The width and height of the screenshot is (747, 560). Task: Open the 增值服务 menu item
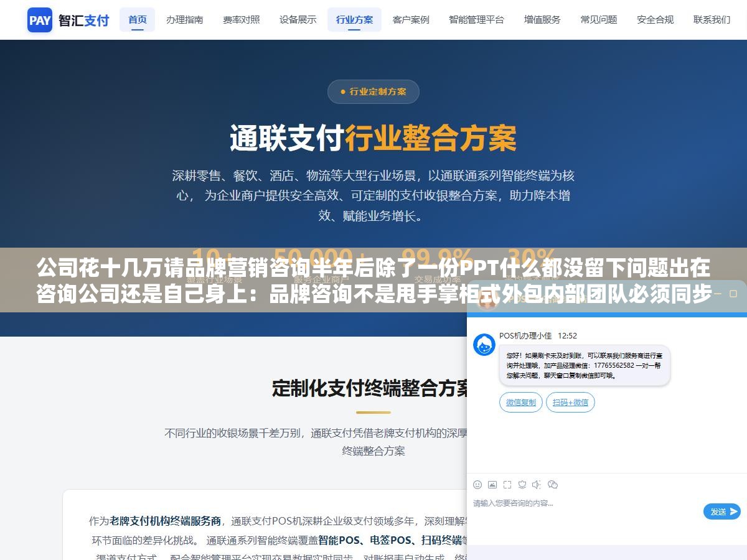(542, 19)
